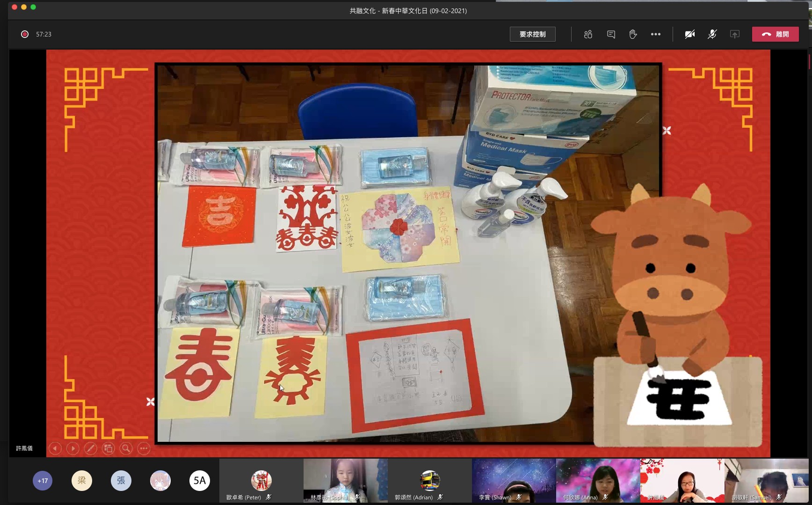This screenshot has width=812, height=505.
Task: Click the yellow macOS minimize button
Action: pyautogui.click(x=24, y=7)
